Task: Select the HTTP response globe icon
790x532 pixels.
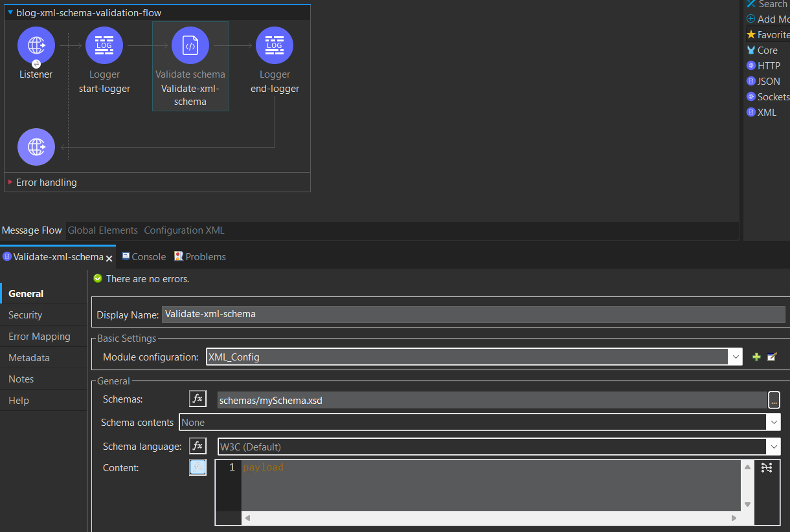Action: 36,147
